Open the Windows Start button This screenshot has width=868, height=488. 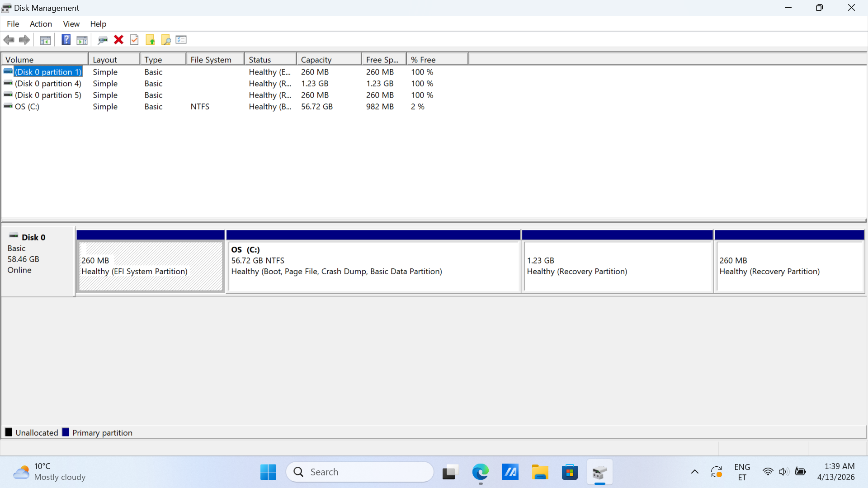click(x=268, y=472)
